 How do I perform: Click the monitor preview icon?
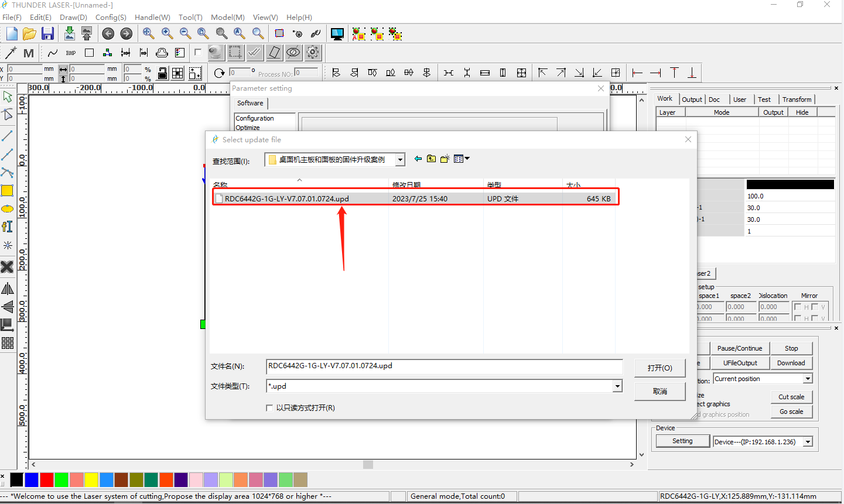337,34
